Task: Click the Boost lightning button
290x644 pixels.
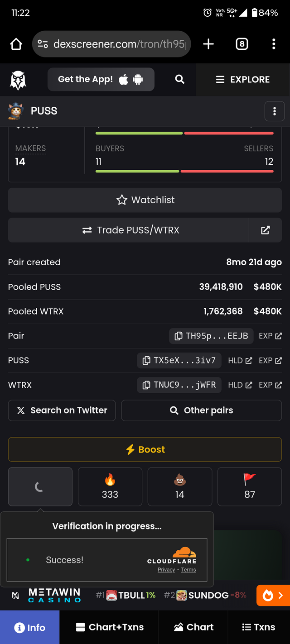Action: coord(145,449)
